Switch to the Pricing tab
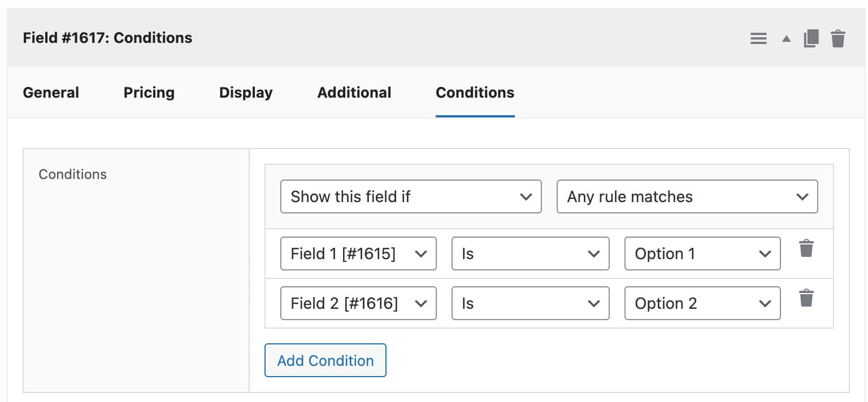 149,92
